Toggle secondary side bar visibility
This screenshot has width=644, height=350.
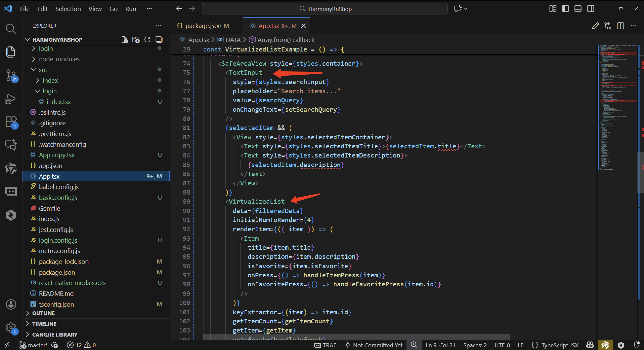[x=590, y=9]
